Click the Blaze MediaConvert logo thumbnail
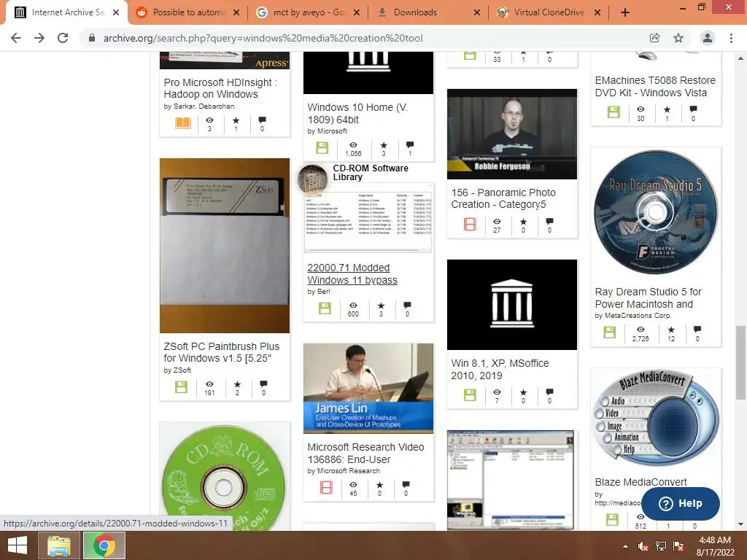 pos(656,419)
